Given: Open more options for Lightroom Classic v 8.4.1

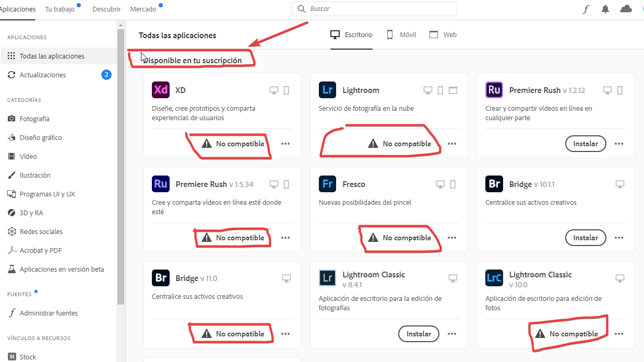Looking at the screenshot, I should coord(452,334).
